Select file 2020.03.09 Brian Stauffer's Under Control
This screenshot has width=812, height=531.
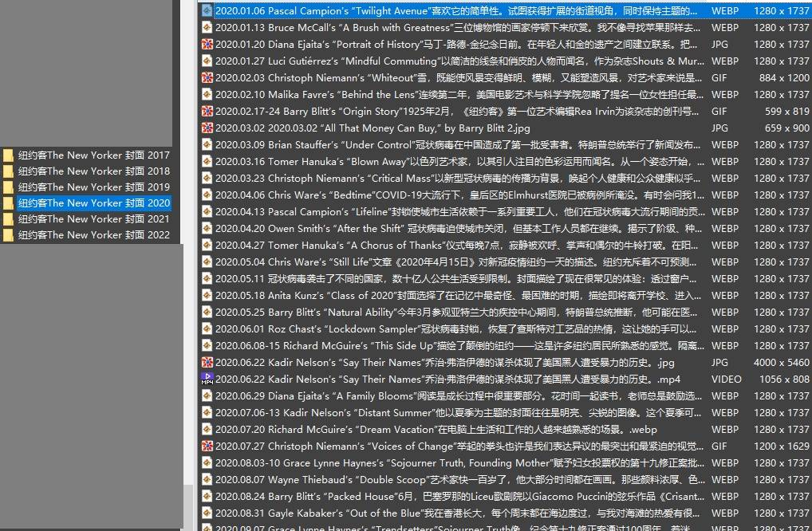(x=459, y=144)
